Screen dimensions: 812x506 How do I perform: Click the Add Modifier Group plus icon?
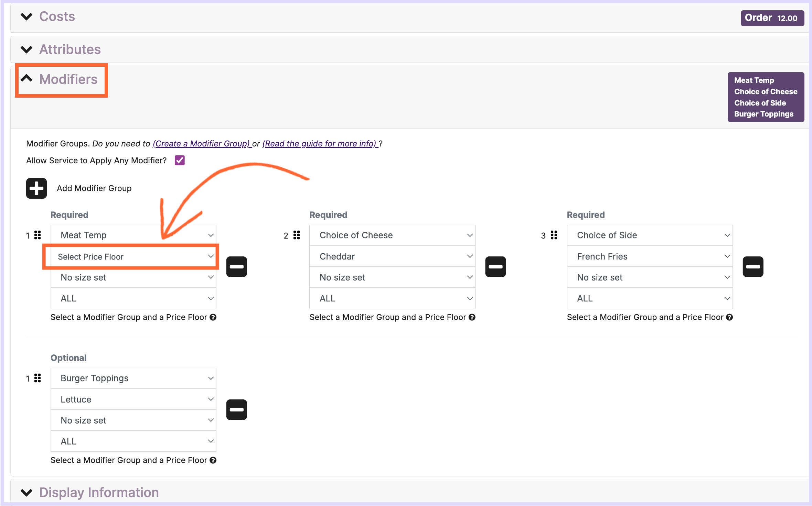(36, 188)
